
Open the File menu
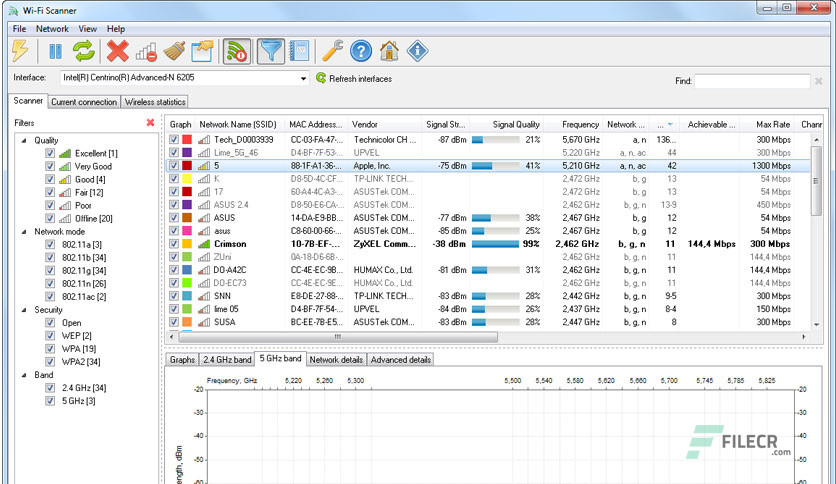(x=19, y=29)
